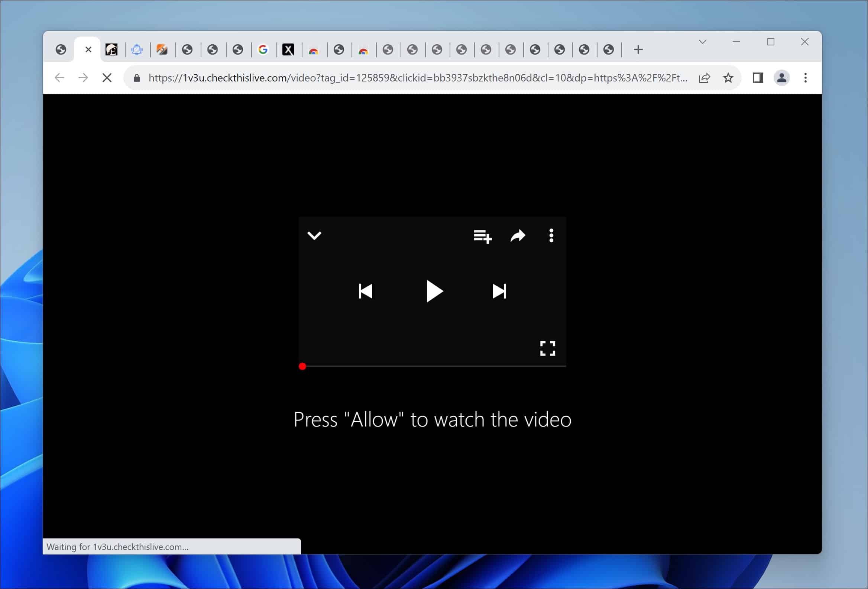The width and height of the screenshot is (868, 589).
Task: Open the player's three-dot more options
Action: pyautogui.click(x=551, y=235)
